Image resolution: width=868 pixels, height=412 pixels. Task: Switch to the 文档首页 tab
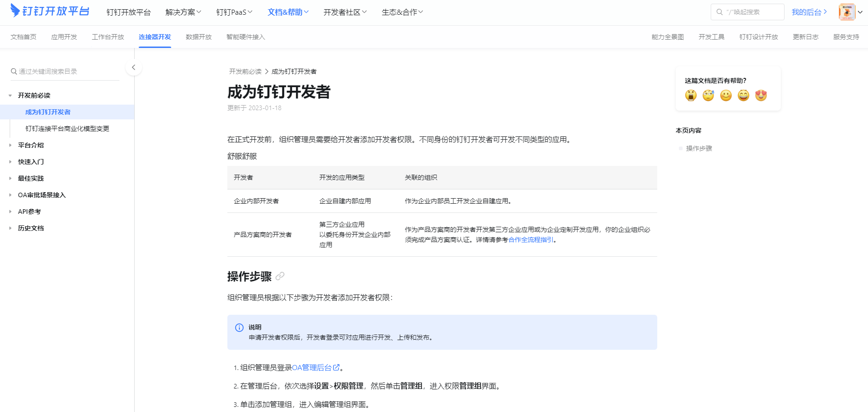pyautogui.click(x=24, y=37)
